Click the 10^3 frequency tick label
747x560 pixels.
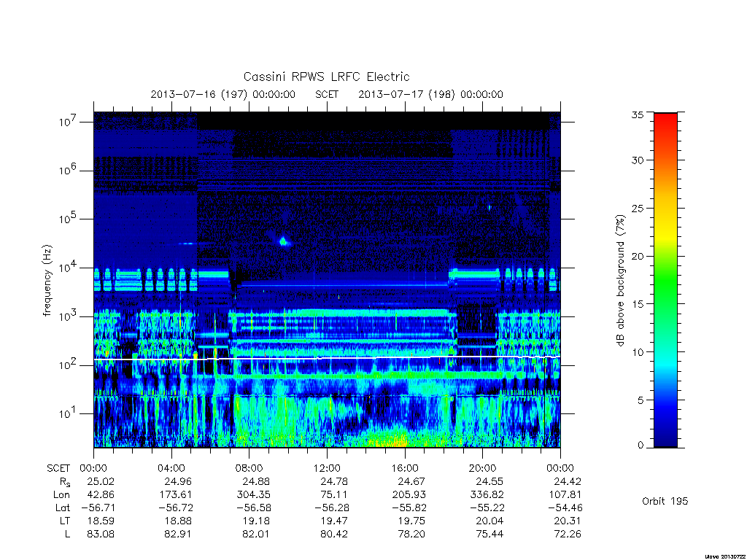68,316
